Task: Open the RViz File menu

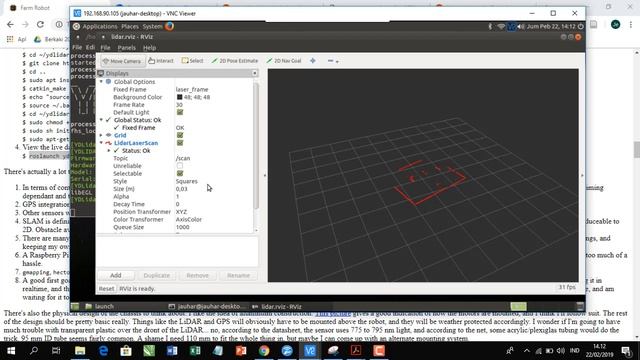Action: click(105, 47)
